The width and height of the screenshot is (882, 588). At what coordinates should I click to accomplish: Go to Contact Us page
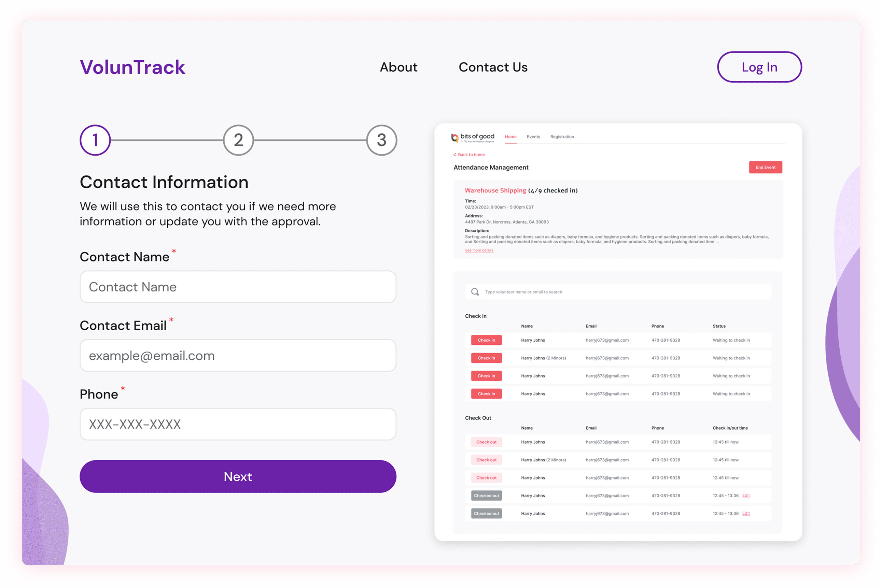point(493,67)
